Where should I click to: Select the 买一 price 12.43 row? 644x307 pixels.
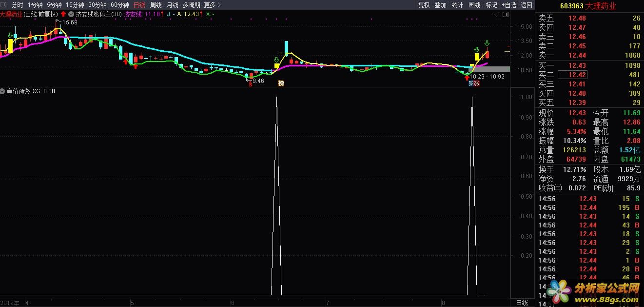[x=589, y=65]
